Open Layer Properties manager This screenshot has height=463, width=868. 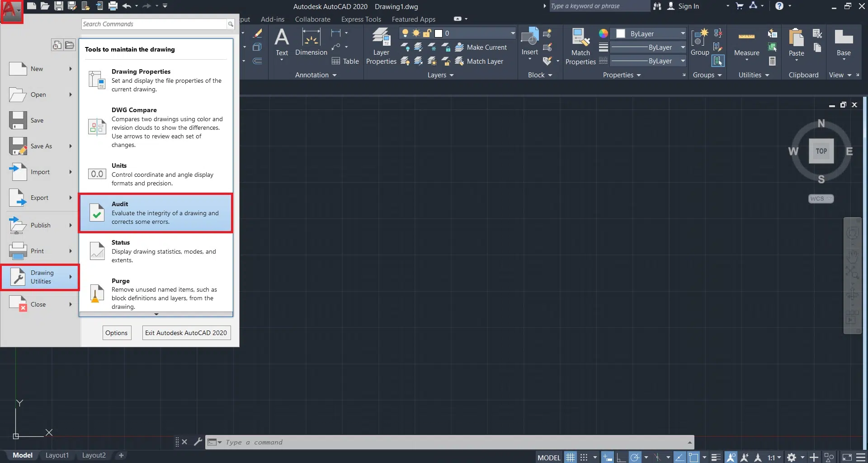381,46
